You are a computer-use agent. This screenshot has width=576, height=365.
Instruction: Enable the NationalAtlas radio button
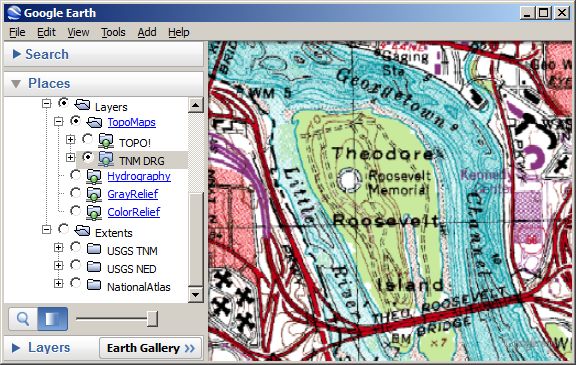pyautogui.click(x=75, y=283)
